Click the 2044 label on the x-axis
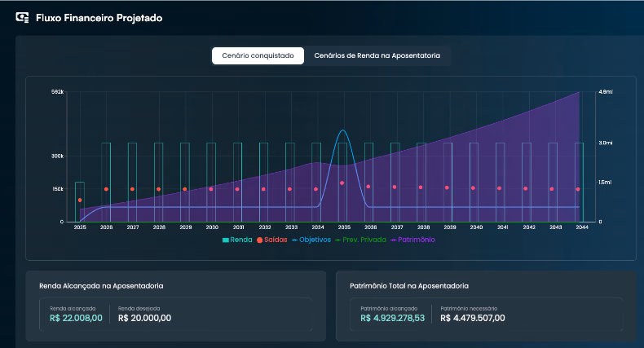This screenshot has height=348, width=644. click(582, 227)
